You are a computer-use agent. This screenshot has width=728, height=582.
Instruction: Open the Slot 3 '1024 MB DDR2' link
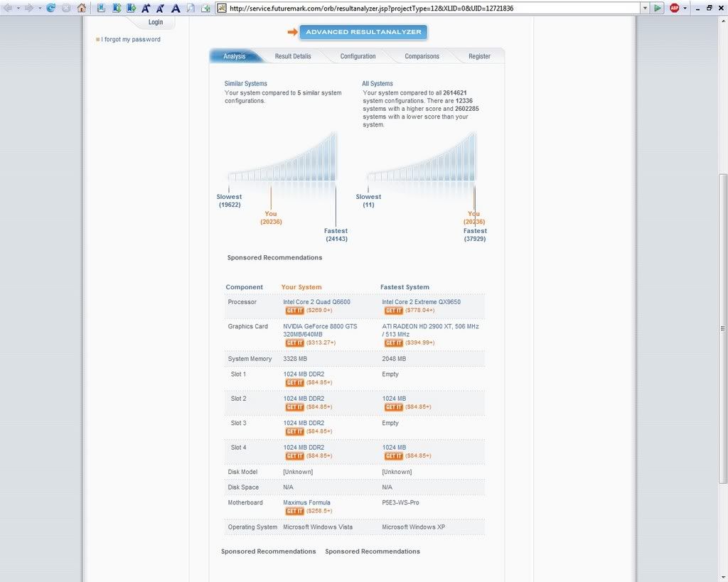[x=304, y=424]
